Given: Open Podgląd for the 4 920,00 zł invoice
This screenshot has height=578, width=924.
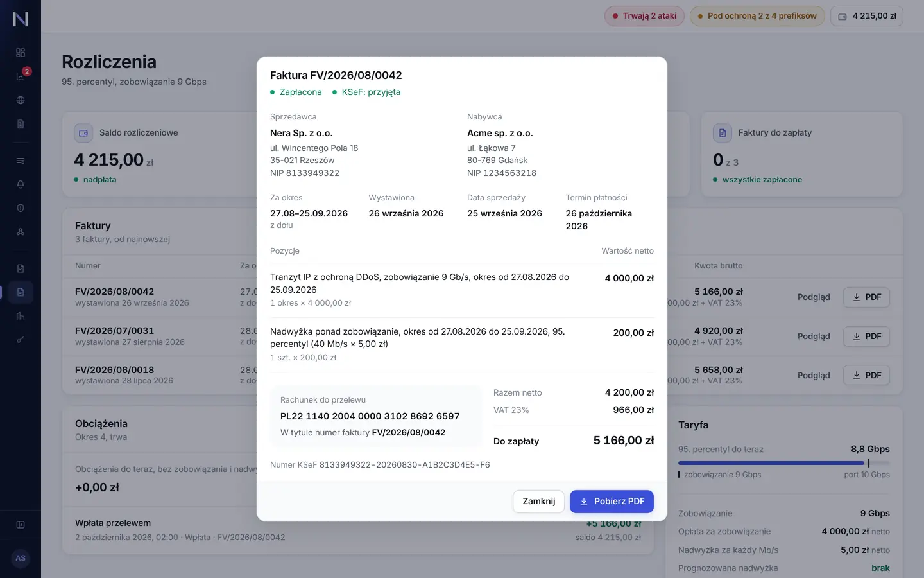Looking at the screenshot, I should click(x=814, y=337).
